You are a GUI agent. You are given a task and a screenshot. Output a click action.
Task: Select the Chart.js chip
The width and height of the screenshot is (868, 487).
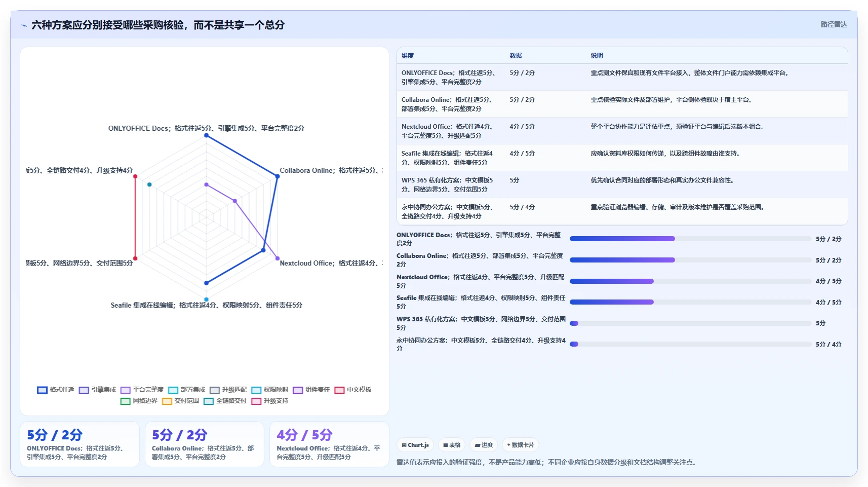[x=415, y=445]
